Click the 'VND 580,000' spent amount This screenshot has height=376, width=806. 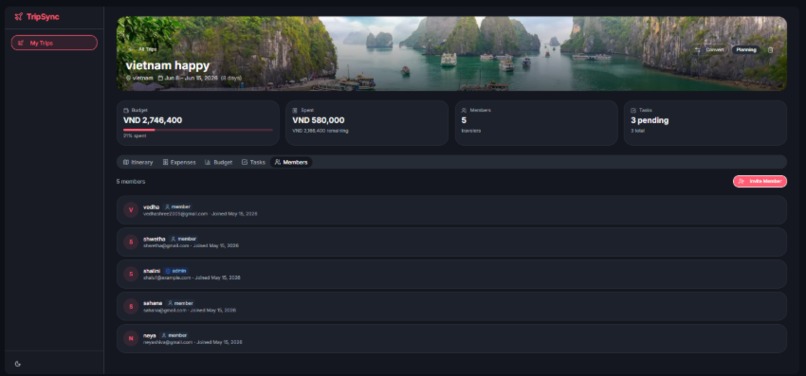(318, 120)
